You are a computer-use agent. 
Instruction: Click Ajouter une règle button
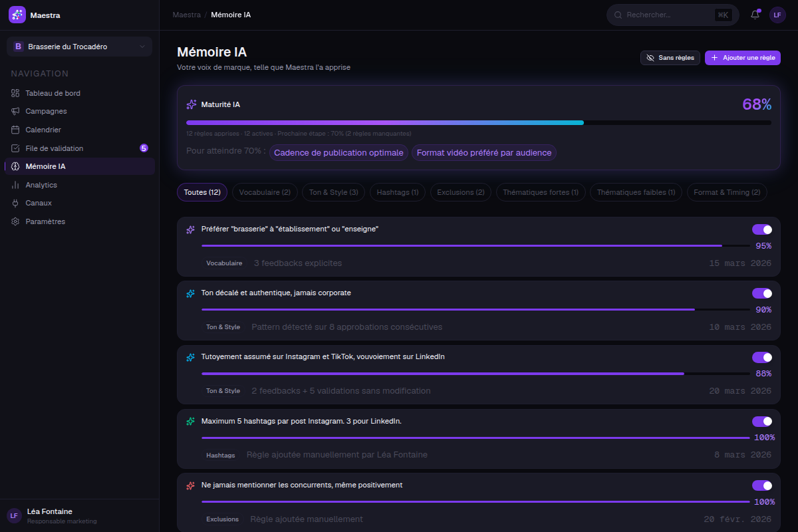pos(743,58)
